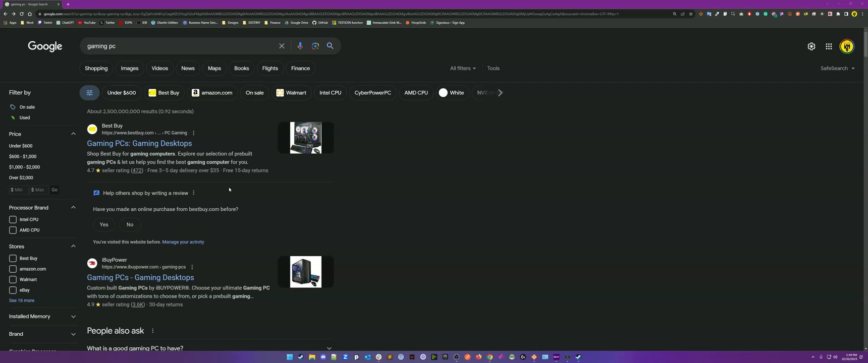Go back to the previous page
The image size is (868, 363).
(x=6, y=14)
